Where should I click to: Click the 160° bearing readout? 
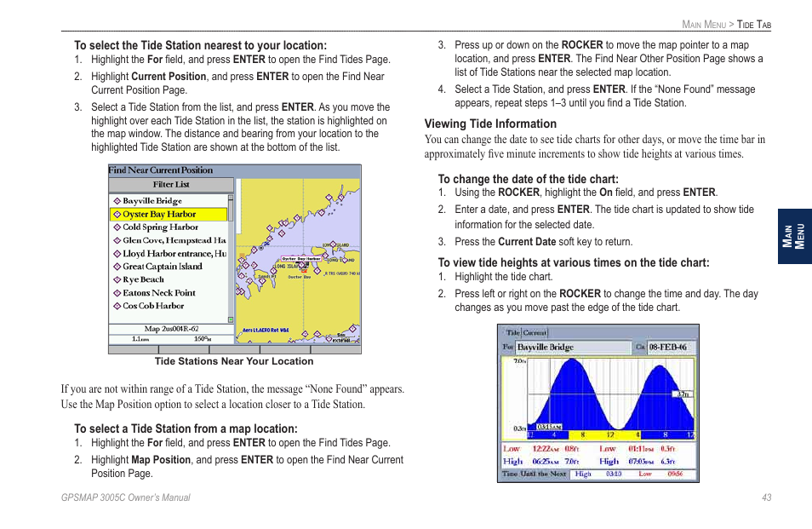pyautogui.click(x=203, y=339)
